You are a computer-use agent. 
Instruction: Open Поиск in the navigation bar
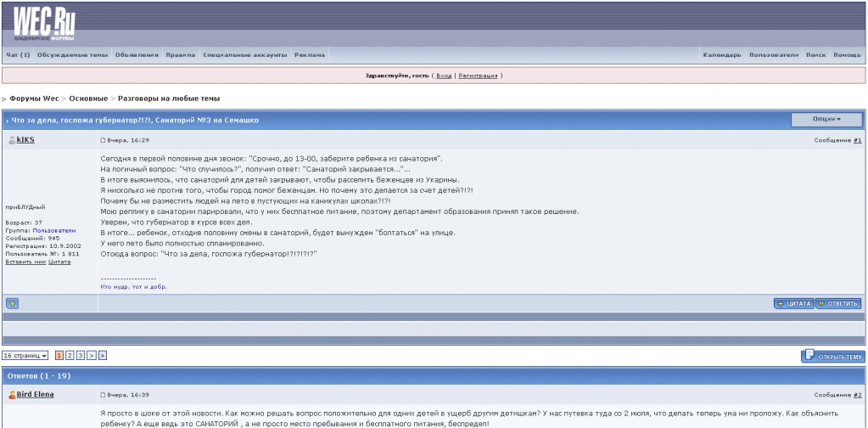816,55
